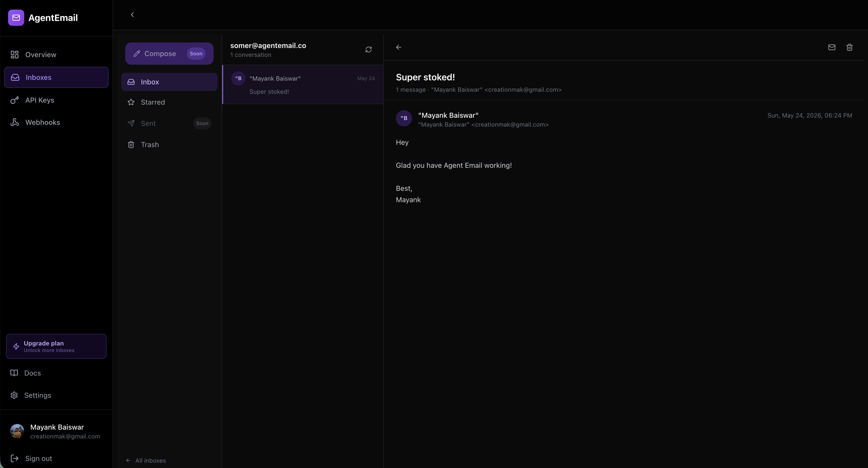Click the AgentEmail logo icon
The width and height of the screenshot is (868, 468).
pos(16,17)
